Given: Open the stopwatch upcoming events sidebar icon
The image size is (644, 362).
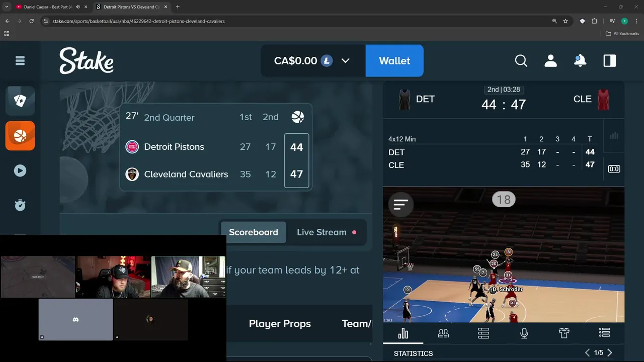Looking at the screenshot, I should tap(20, 205).
